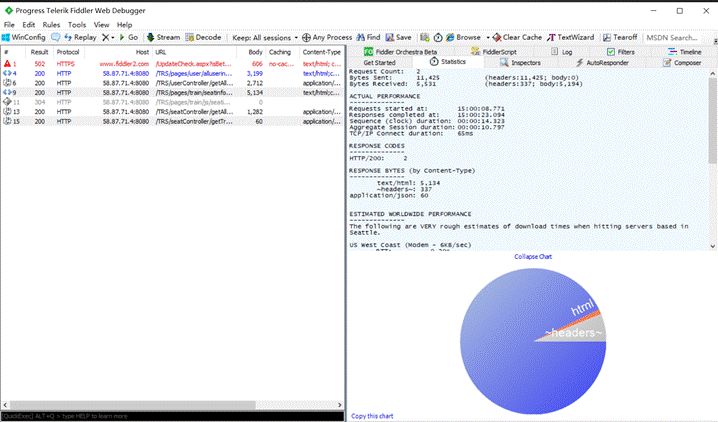Open the Tools menu
The height and width of the screenshot is (422, 718).
[77, 25]
